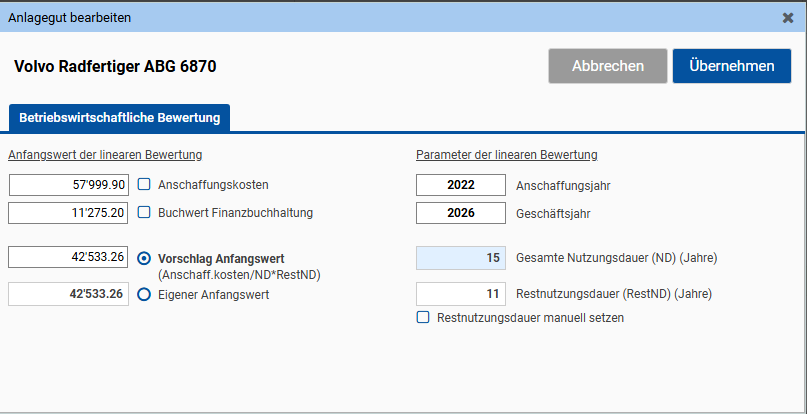Click the Übernehmen button
The height and width of the screenshot is (414, 807).
[731, 66]
